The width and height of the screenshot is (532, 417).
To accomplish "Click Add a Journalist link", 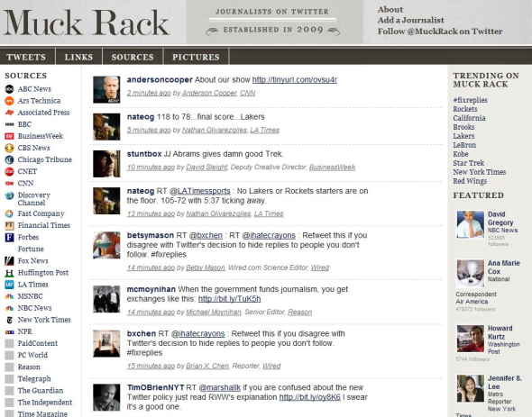I will (411, 21).
